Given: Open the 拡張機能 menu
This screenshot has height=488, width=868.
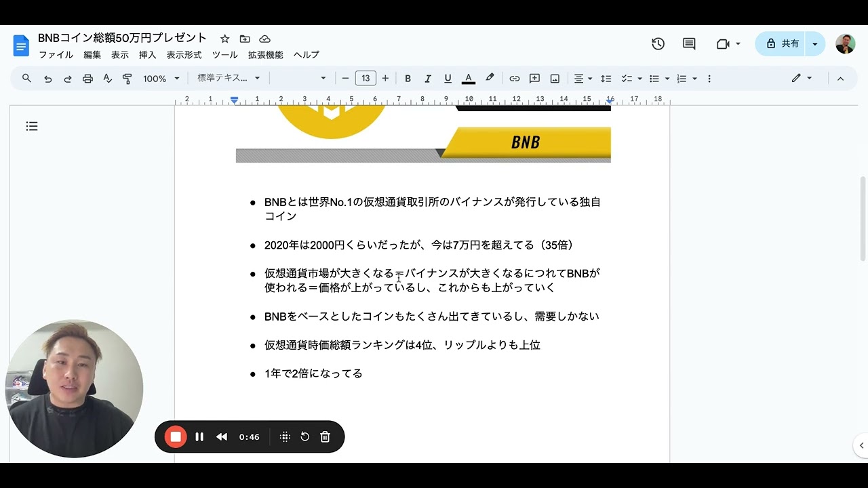Looking at the screenshot, I should [266, 55].
